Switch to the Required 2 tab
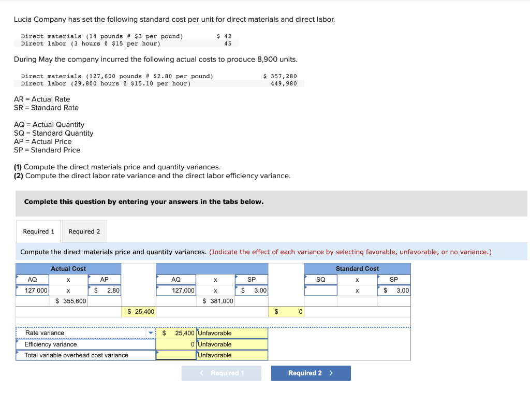Viewport: 530px width, 420px height. pos(84,231)
